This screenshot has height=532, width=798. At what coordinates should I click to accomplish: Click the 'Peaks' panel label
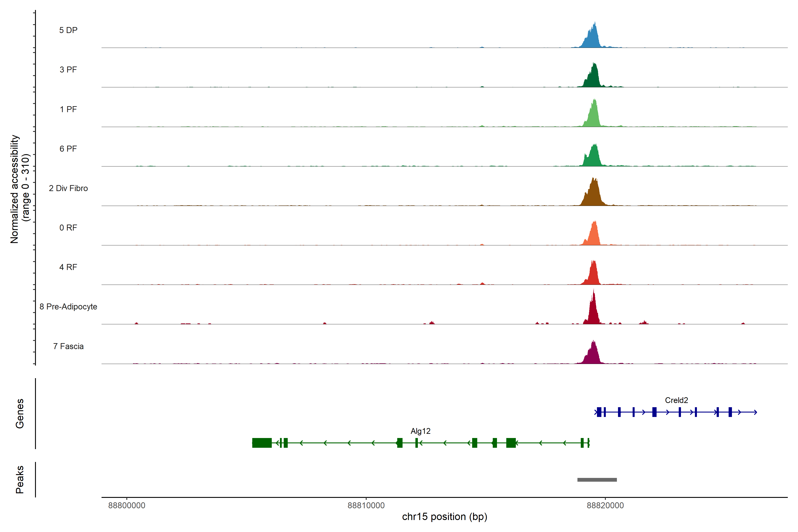click(x=20, y=479)
